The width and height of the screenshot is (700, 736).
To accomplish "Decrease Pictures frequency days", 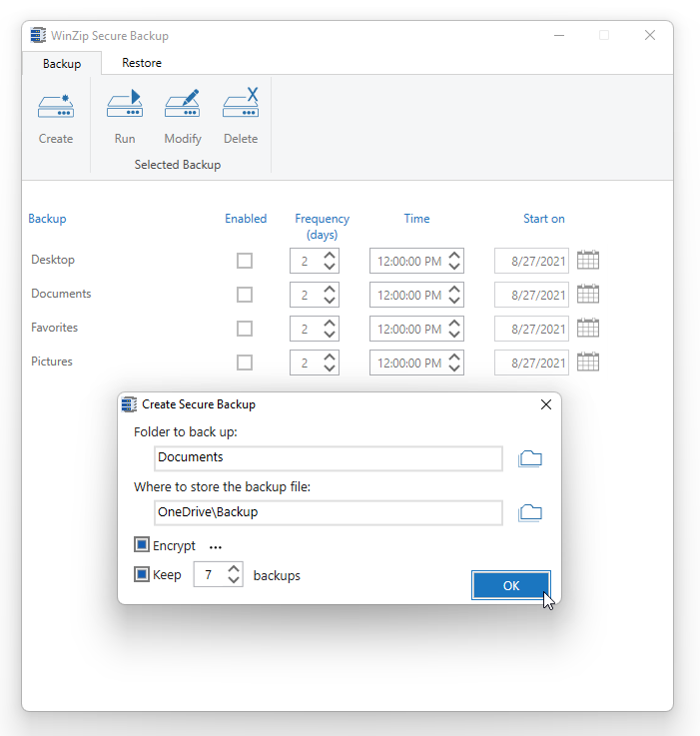I will pyautogui.click(x=330, y=368).
